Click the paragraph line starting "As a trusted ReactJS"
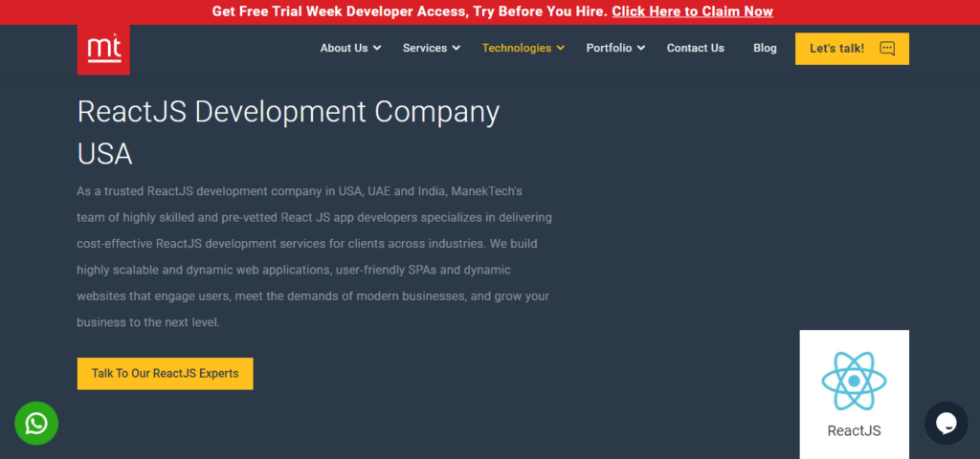The width and height of the screenshot is (980, 459). 300,191
